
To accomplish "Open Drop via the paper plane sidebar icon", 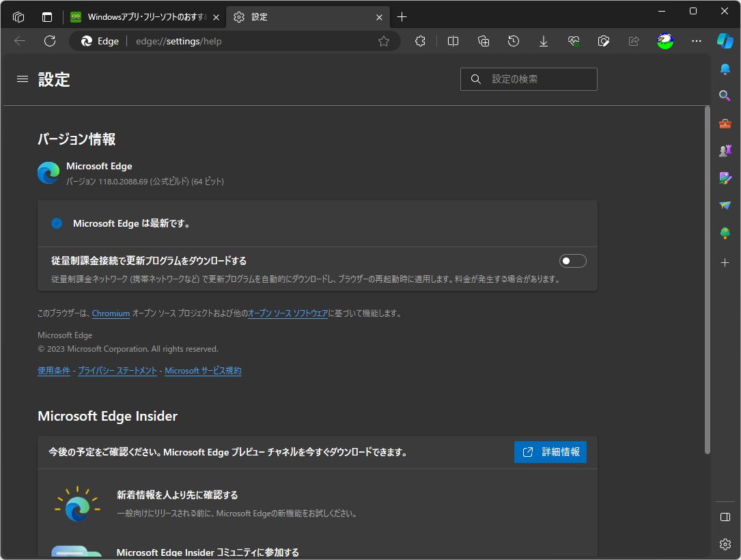I will pyautogui.click(x=725, y=205).
